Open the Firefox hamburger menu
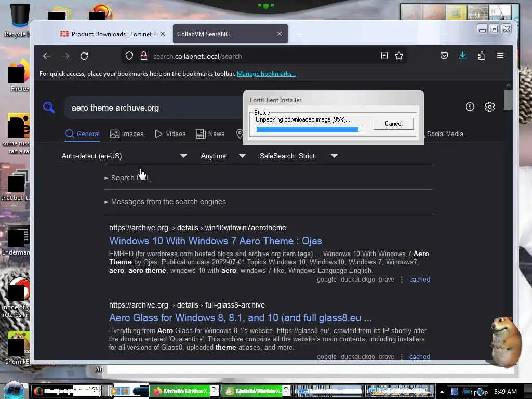Image resolution: width=532 pixels, height=399 pixels. [x=500, y=56]
